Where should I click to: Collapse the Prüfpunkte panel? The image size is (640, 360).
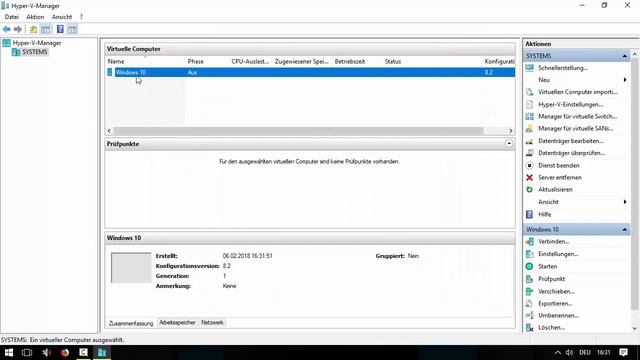point(509,144)
